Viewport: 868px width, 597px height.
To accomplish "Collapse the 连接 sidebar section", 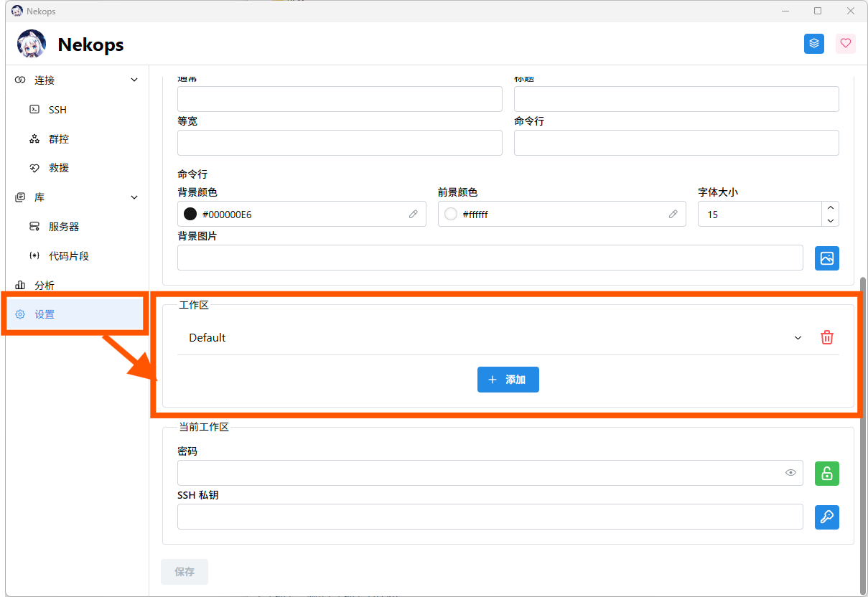I will tap(134, 80).
